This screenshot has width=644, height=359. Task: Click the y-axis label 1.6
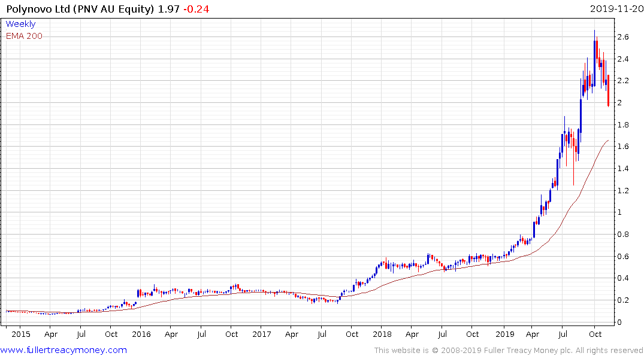point(623,147)
